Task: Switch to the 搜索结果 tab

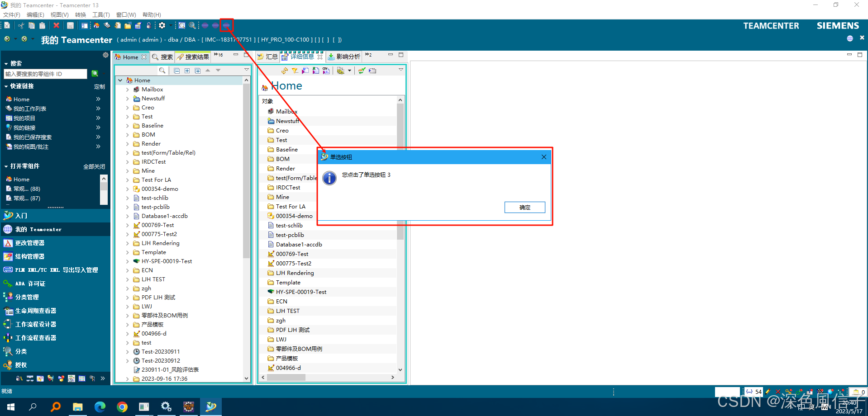Action: pos(193,57)
